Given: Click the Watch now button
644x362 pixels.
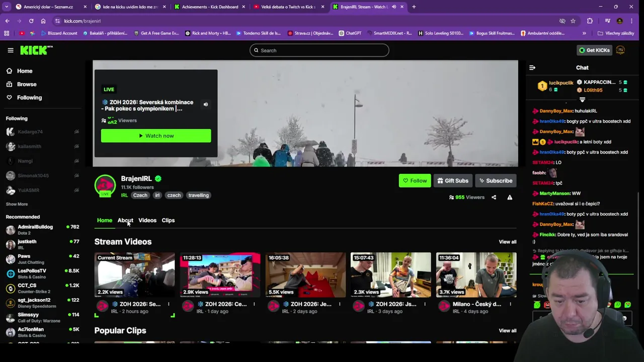Looking at the screenshot, I should (156, 136).
